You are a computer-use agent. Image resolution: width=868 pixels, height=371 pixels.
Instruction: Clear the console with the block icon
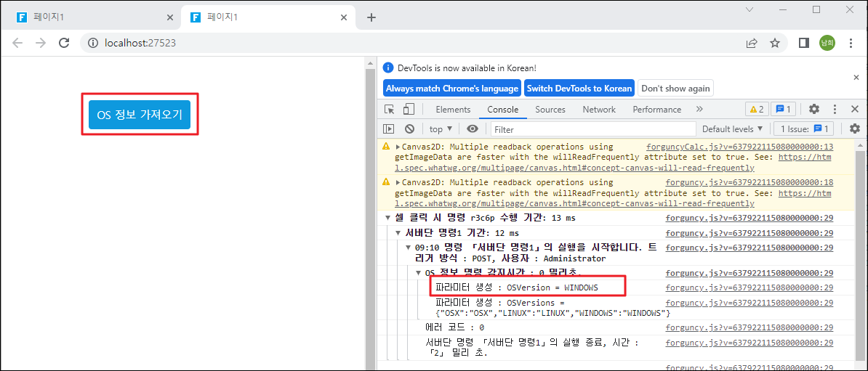(x=409, y=129)
